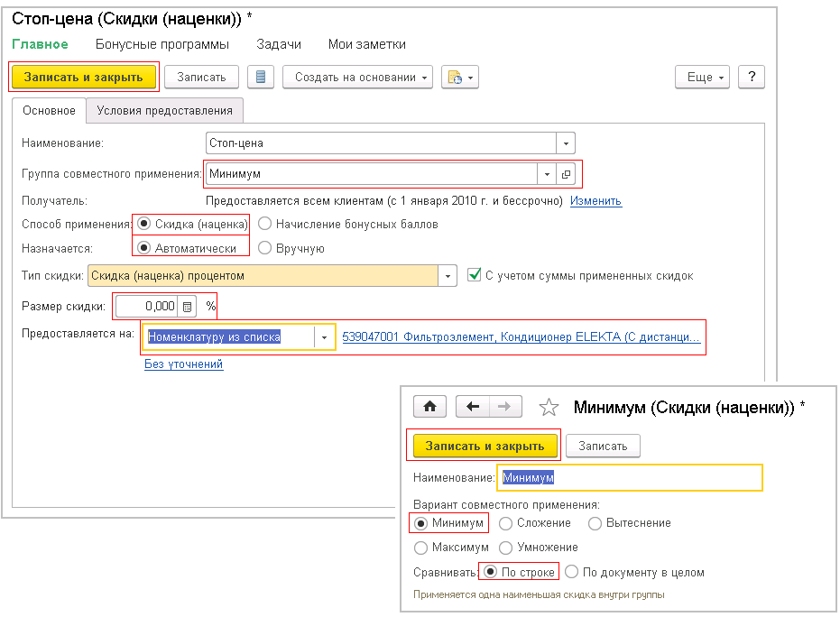Click Наименование field with Стоп-цена

tap(381, 143)
